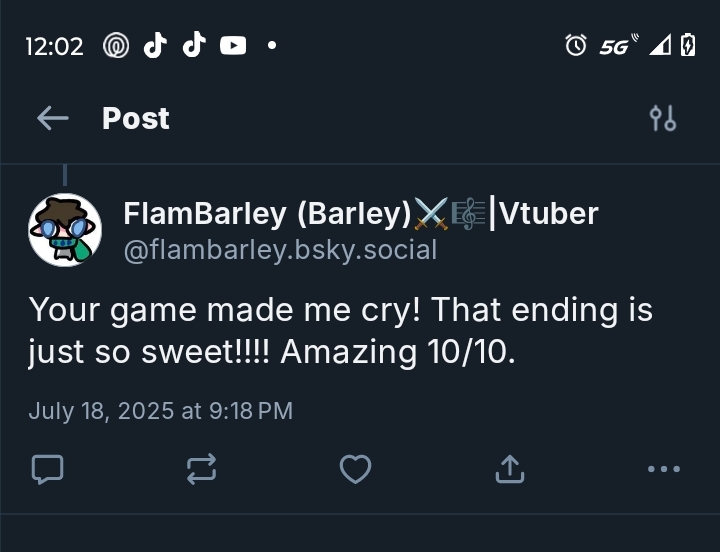Tap the YouTube notification icon
Image resolution: width=720 pixels, height=552 pixels.
(233, 45)
